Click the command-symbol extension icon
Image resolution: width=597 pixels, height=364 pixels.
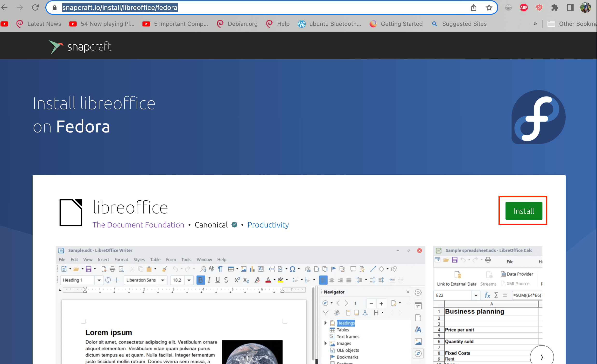click(508, 8)
